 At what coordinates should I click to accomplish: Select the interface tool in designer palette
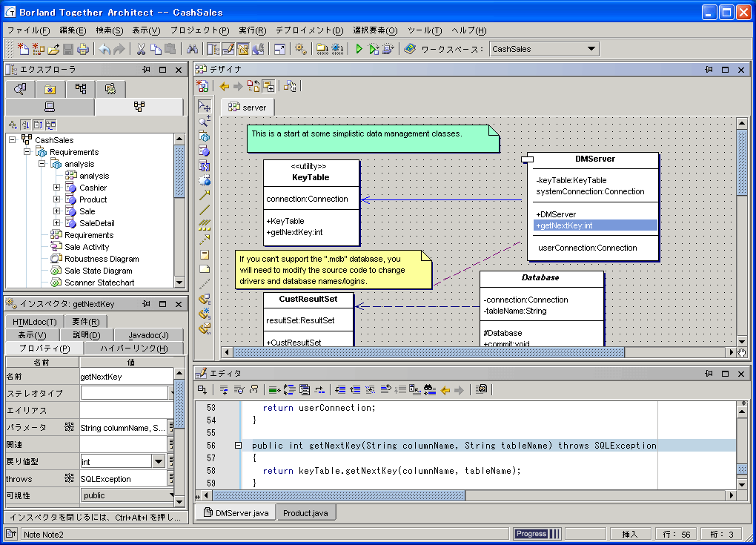point(205,166)
